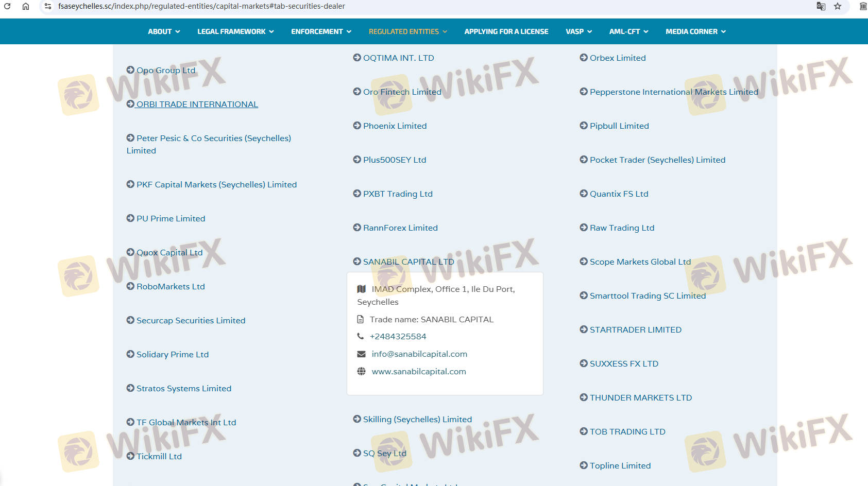The image size is (868, 486).
Task: Click the globe icon beside the website link
Action: click(362, 372)
